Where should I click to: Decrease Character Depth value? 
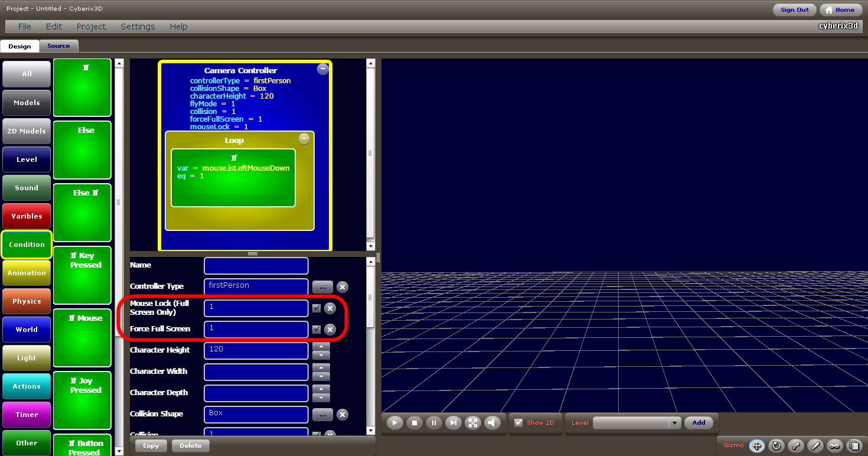pos(321,398)
